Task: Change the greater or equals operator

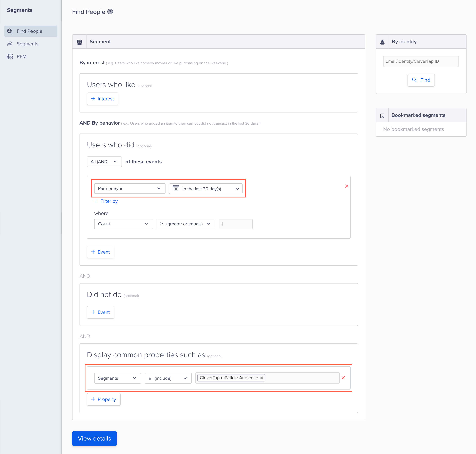Action: (185, 224)
